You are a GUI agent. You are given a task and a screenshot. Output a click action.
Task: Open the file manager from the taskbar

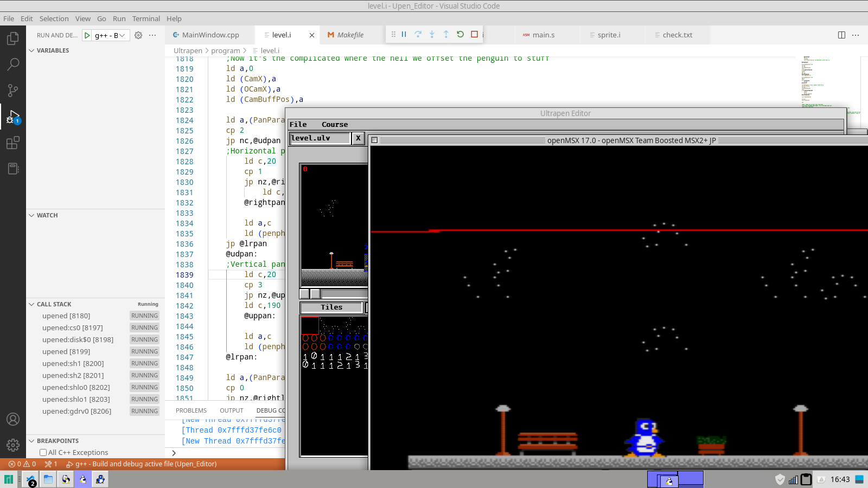click(x=48, y=479)
